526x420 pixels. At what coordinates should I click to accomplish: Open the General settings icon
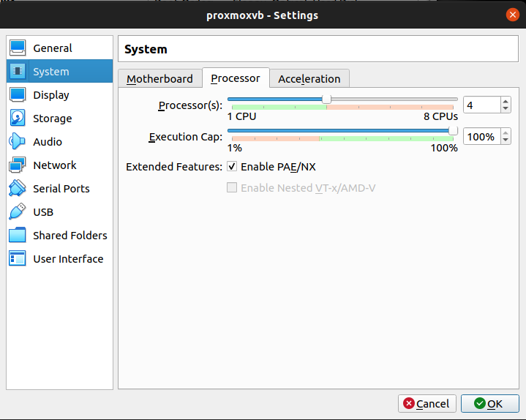pyautogui.click(x=18, y=48)
